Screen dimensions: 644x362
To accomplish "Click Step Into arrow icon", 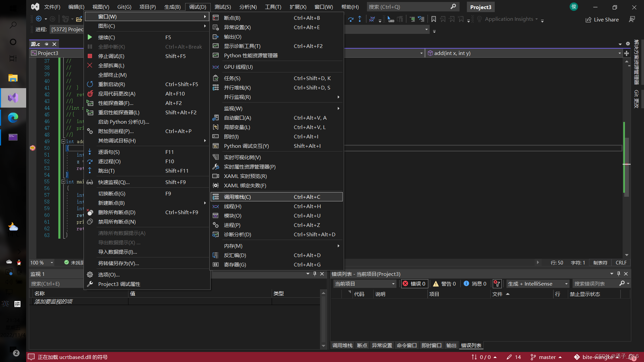I will point(90,152).
